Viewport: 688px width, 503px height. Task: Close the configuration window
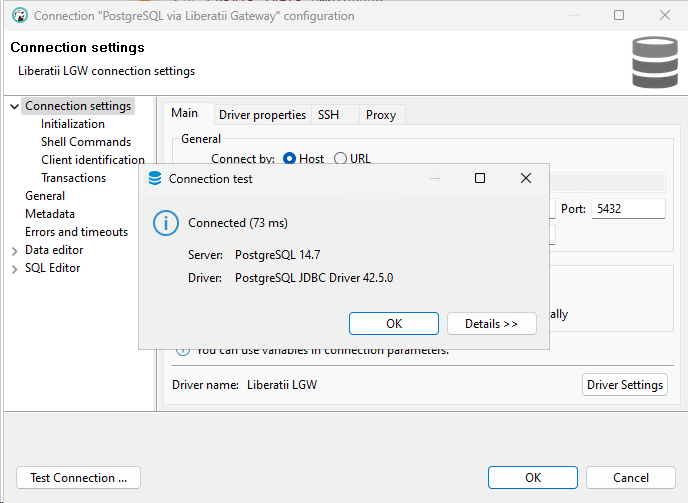click(x=665, y=15)
